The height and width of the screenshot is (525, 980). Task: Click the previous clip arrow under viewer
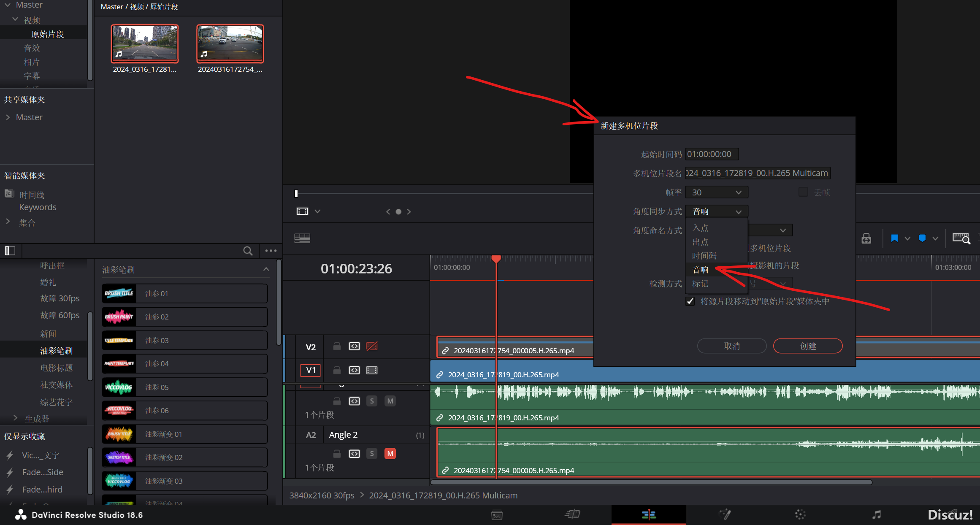click(x=388, y=211)
